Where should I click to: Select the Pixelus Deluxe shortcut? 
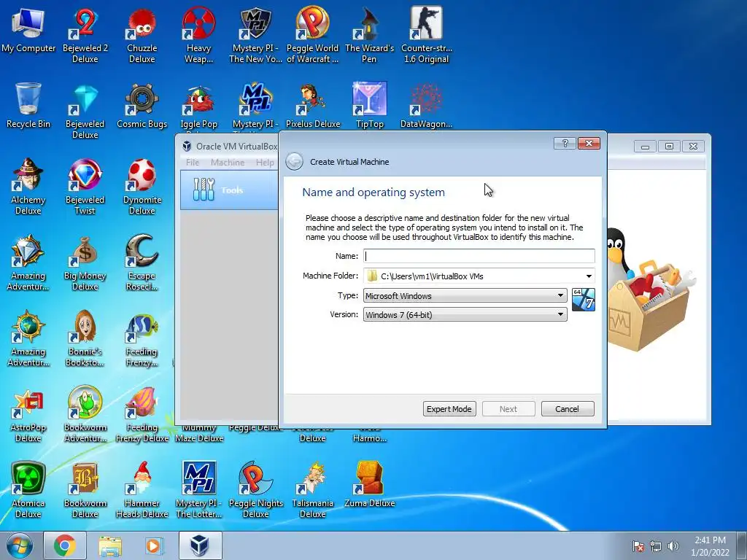point(312,105)
